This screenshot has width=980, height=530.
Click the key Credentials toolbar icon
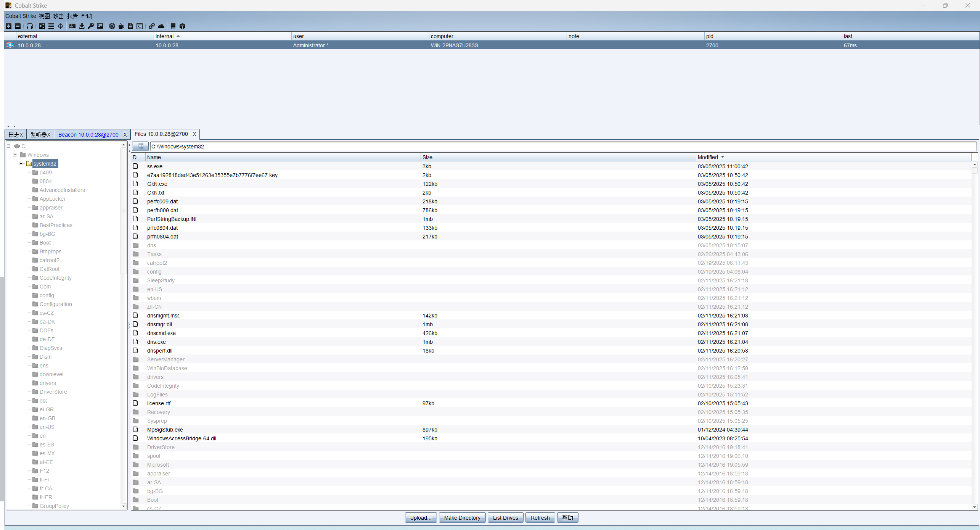(x=91, y=26)
